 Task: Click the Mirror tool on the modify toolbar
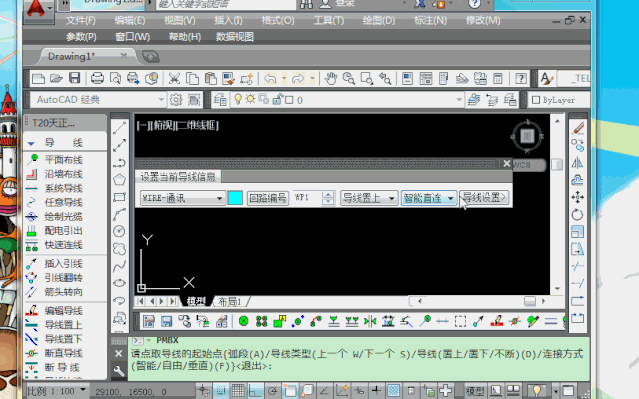point(578,163)
